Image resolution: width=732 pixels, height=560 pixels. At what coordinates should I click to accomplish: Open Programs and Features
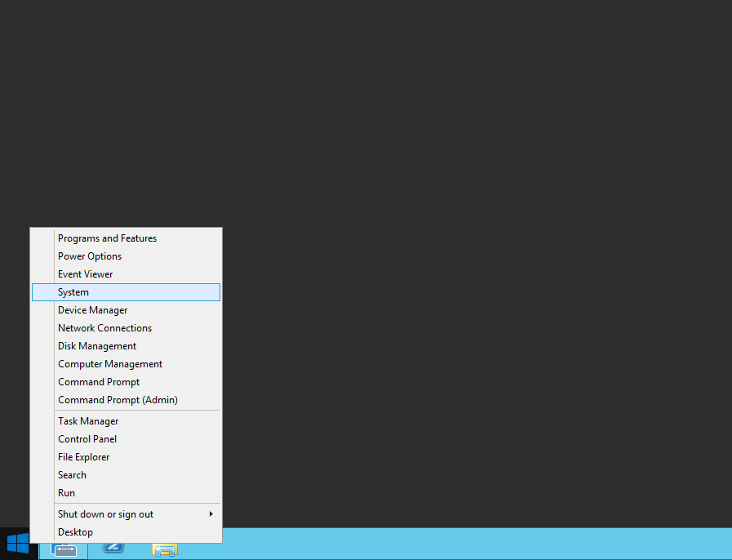(107, 238)
